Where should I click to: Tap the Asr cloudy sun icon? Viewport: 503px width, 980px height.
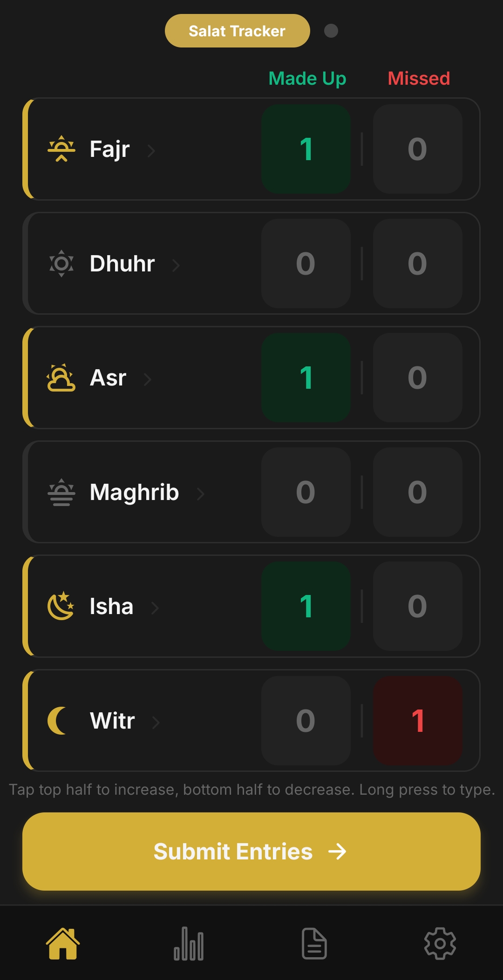tap(61, 378)
